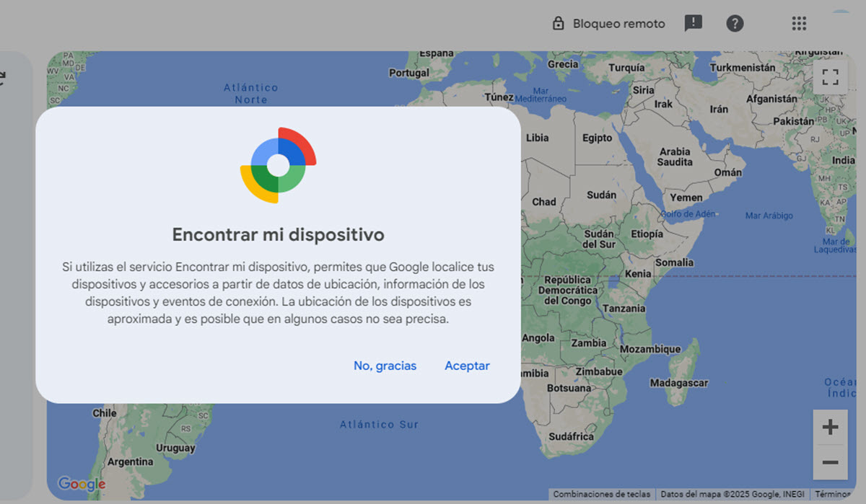Click the Zambia label on the map
The width and height of the screenshot is (866, 504).
589,343
